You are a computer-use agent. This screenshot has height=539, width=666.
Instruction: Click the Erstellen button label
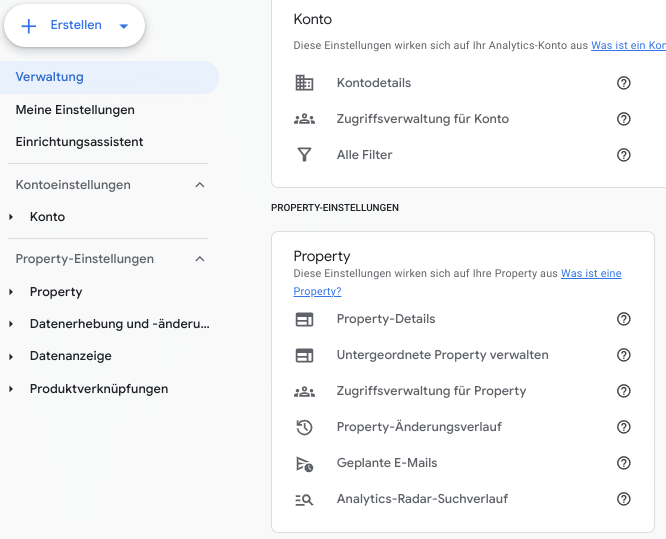coord(76,25)
